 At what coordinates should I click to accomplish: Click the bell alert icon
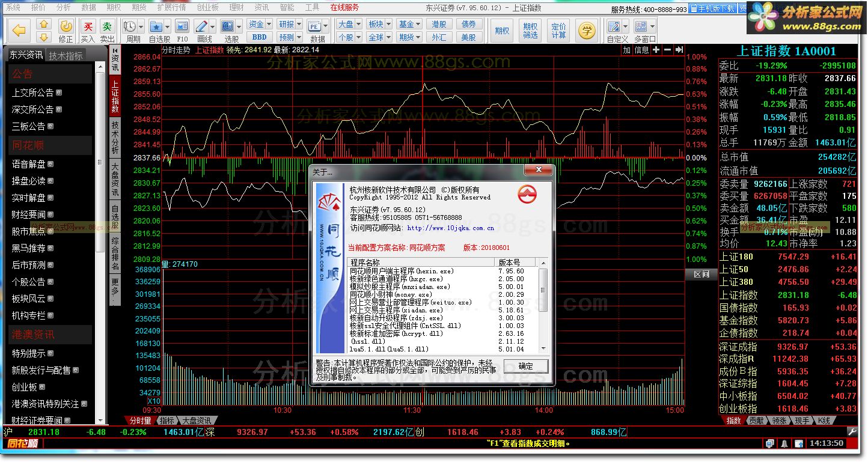[784, 443]
